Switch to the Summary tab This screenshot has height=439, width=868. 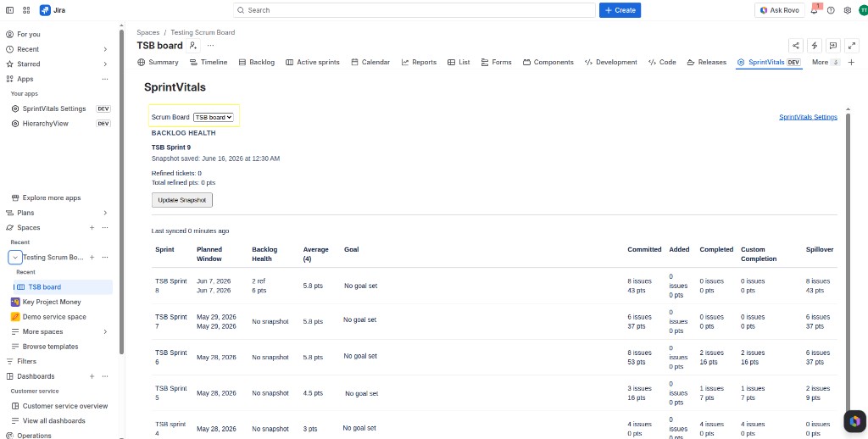(159, 62)
